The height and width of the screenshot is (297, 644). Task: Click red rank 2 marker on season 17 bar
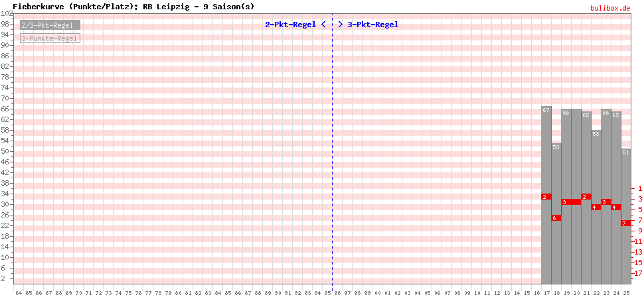point(546,197)
